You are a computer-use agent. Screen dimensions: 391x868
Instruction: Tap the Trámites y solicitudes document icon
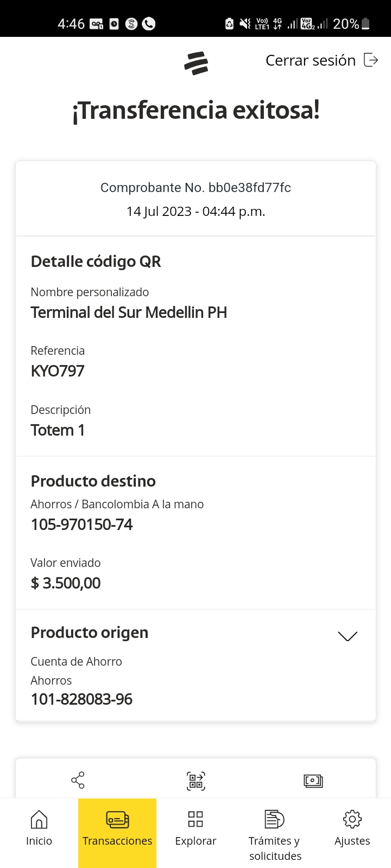click(274, 819)
